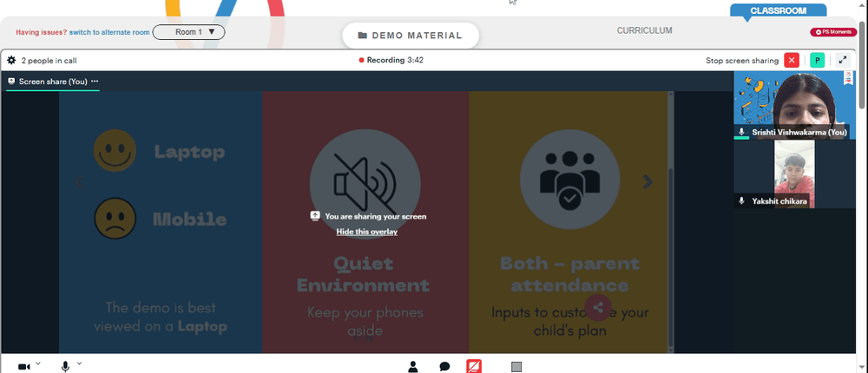Viewport: 868px width, 373px height.
Task: Expand microphone options chevron
Action: (79, 363)
